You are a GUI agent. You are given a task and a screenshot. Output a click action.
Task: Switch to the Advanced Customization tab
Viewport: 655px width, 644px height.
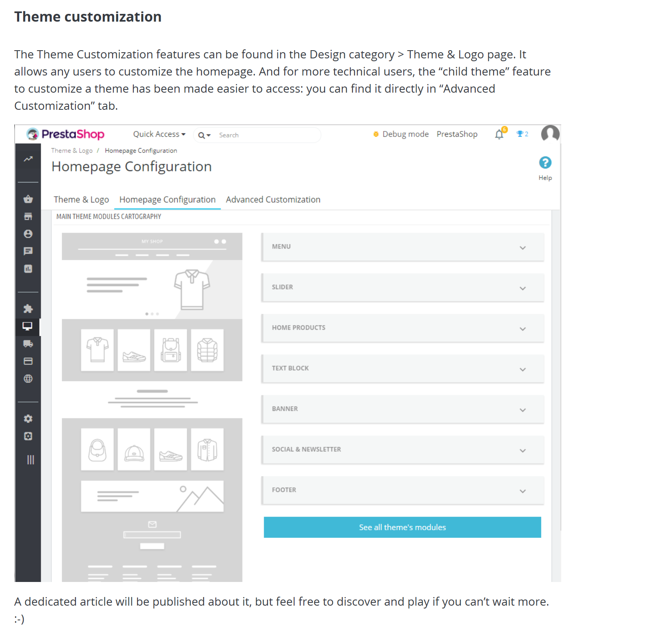click(x=273, y=200)
